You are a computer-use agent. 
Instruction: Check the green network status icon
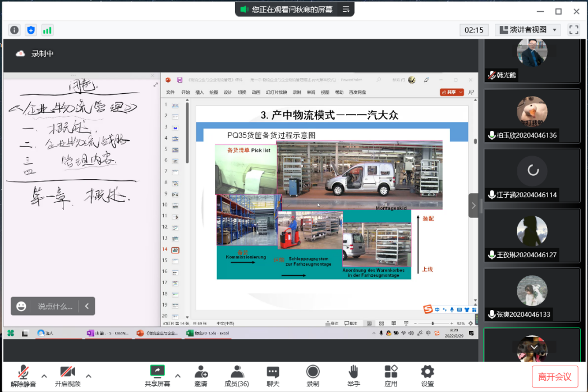(x=47, y=30)
